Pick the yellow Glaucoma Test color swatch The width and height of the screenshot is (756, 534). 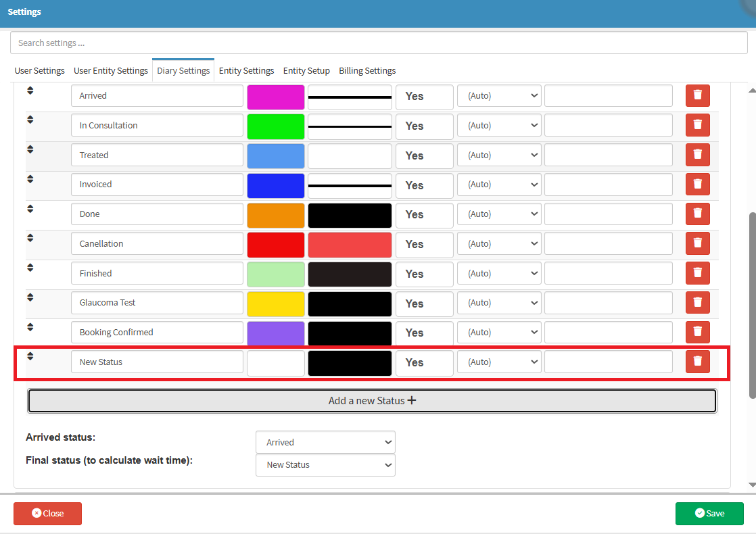tap(276, 303)
